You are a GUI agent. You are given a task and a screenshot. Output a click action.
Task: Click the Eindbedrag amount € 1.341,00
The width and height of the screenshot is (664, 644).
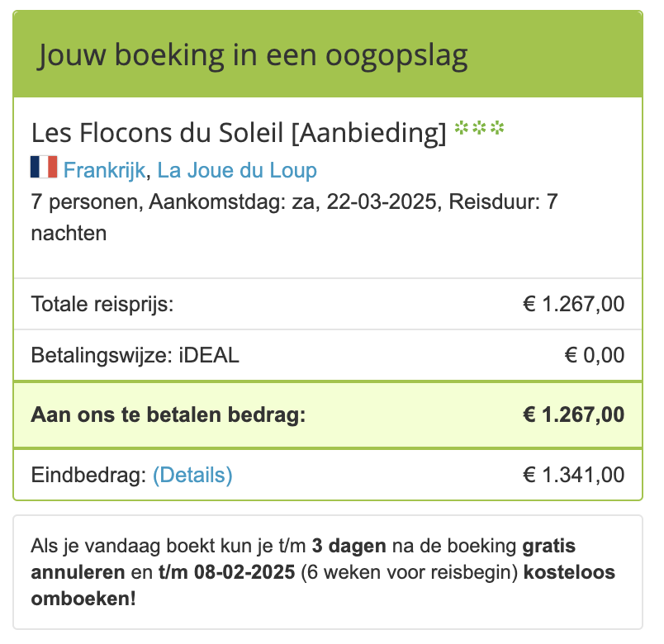(573, 475)
